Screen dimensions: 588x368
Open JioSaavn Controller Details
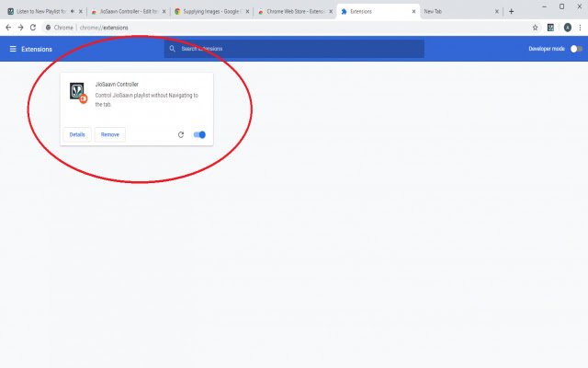[77, 134]
